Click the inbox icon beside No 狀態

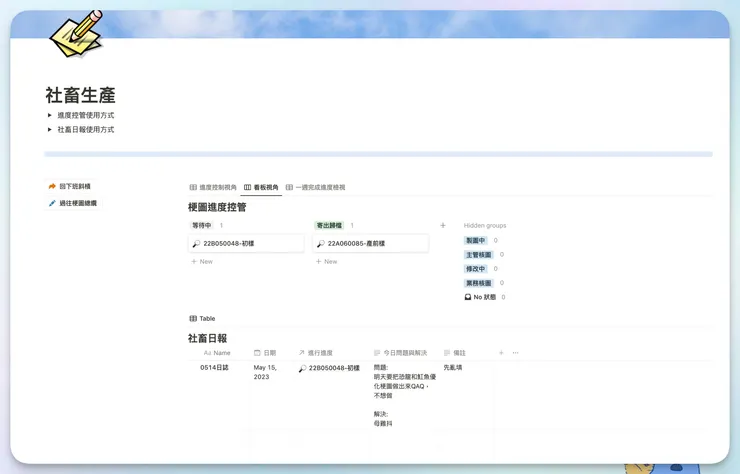point(468,297)
